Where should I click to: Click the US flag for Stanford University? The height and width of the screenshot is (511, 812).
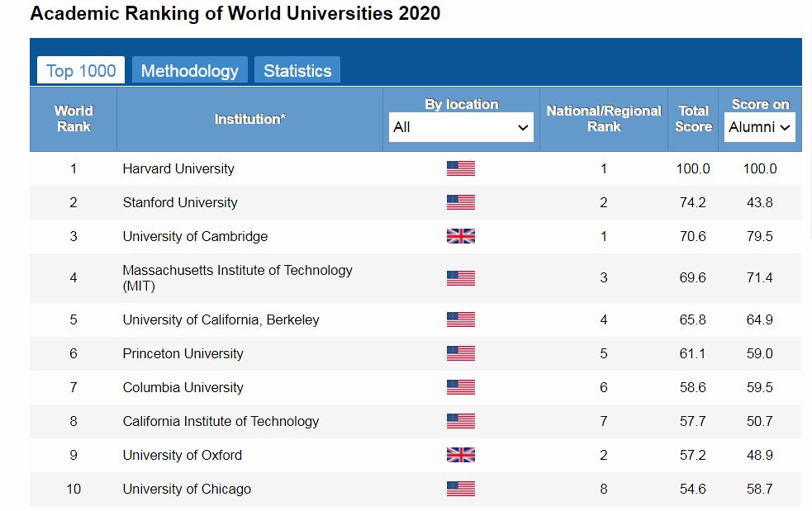coord(461,202)
